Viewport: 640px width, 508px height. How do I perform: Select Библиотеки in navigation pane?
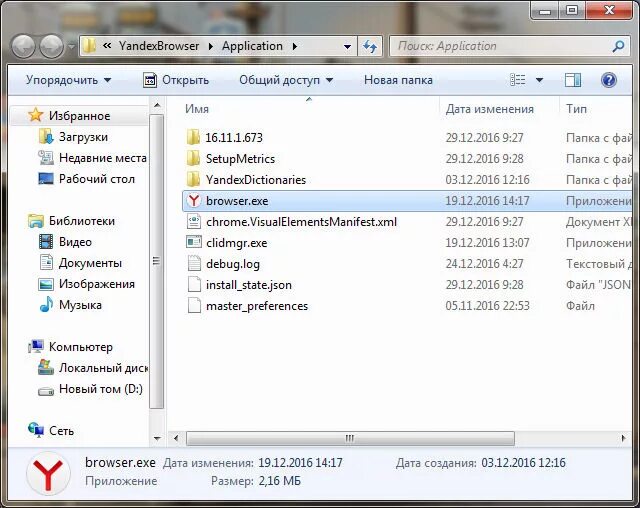pos(82,221)
